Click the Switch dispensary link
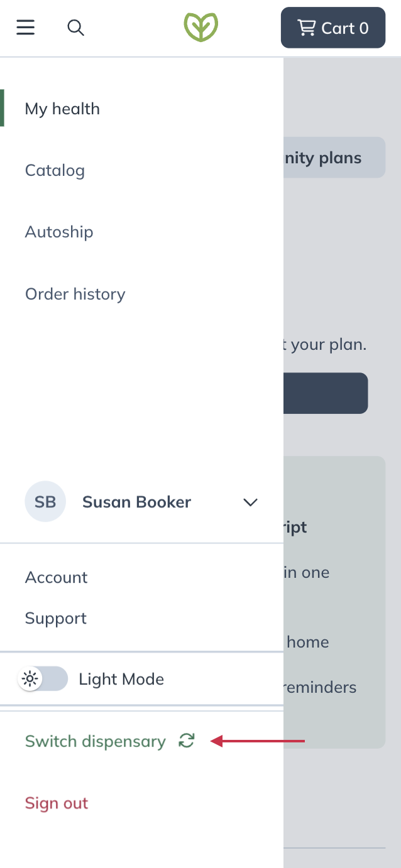 point(95,741)
